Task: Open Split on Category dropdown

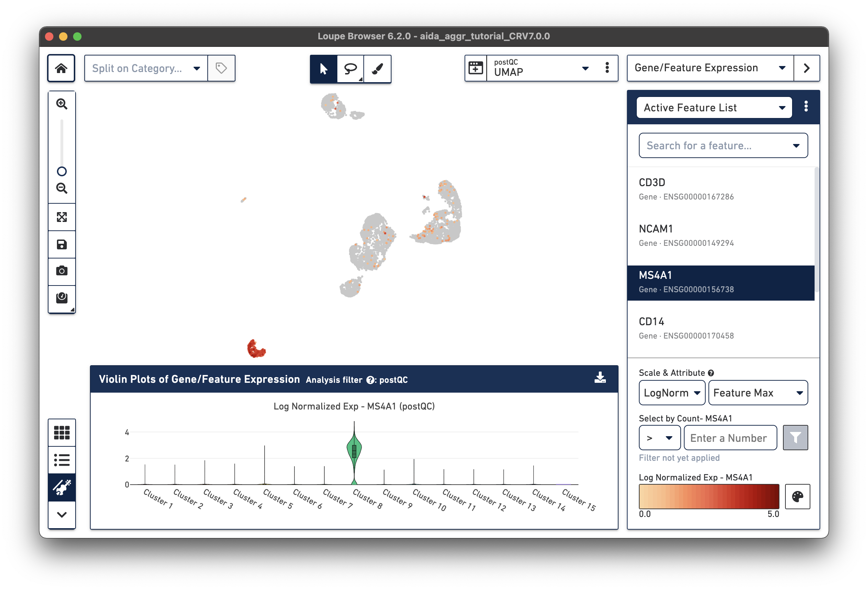Action: point(146,68)
